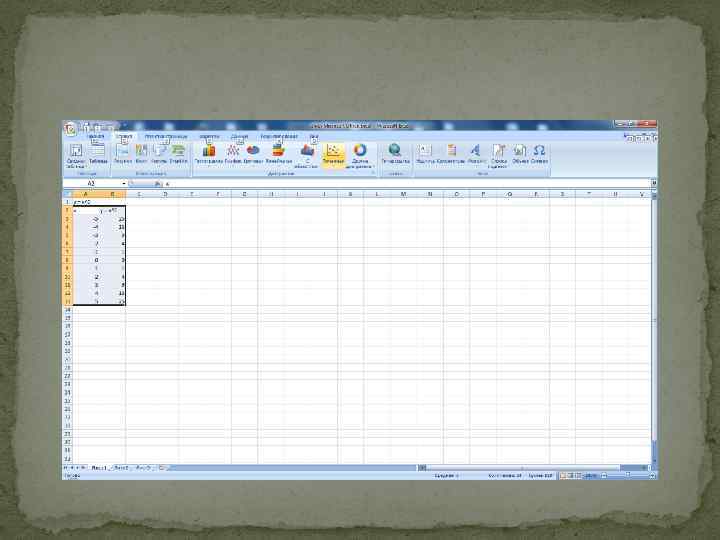The width and height of the screenshot is (720, 540).
Task: Open the Area chart menu
Action: pyautogui.click(x=306, y=155)
